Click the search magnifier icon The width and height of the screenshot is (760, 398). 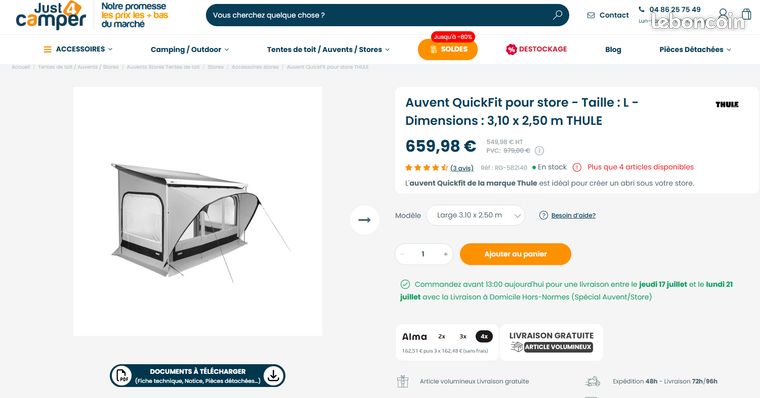point(557,15)
